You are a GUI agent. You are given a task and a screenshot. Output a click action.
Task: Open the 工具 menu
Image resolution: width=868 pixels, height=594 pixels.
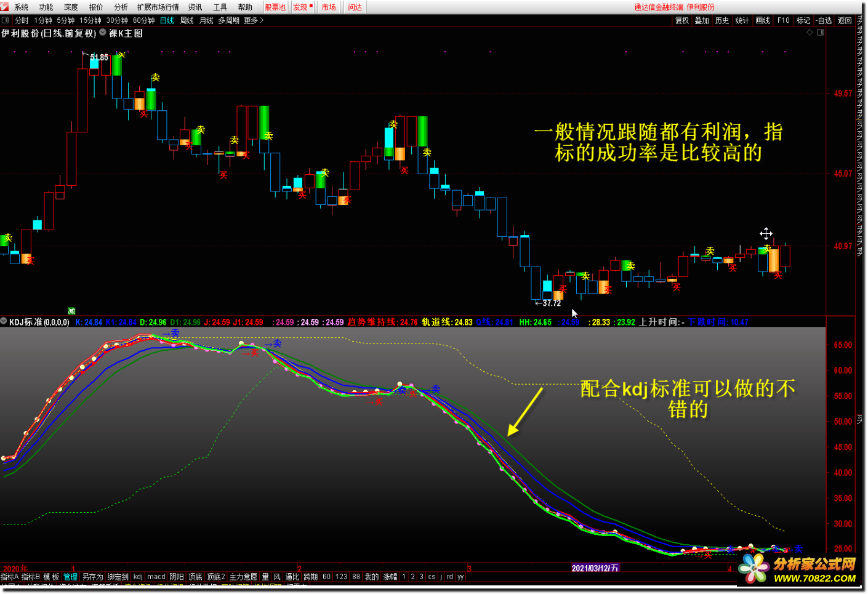[220, 7]
